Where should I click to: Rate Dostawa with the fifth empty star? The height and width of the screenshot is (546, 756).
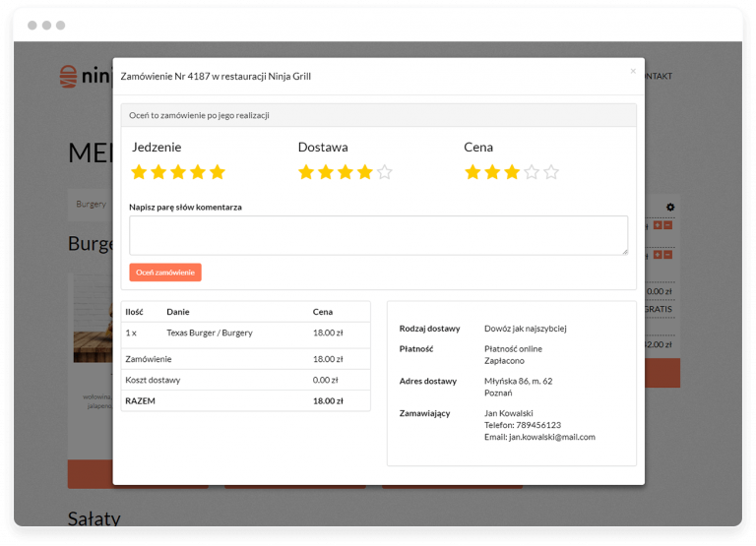384,172
